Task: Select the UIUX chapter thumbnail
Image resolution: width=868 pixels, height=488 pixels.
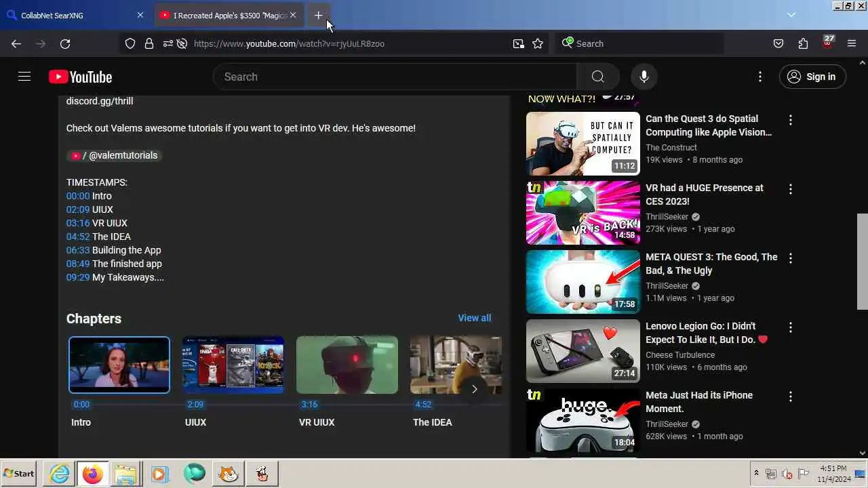Action: [233, 365]
